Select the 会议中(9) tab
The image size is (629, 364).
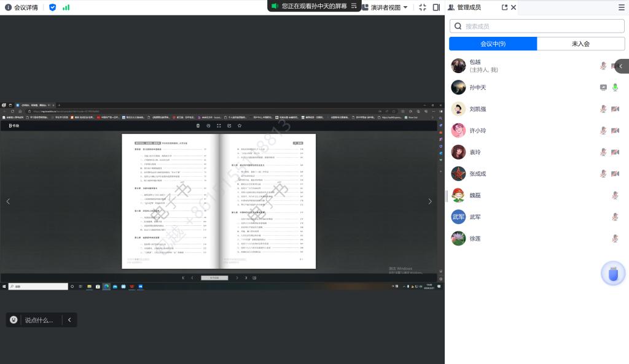coord(493,44)
